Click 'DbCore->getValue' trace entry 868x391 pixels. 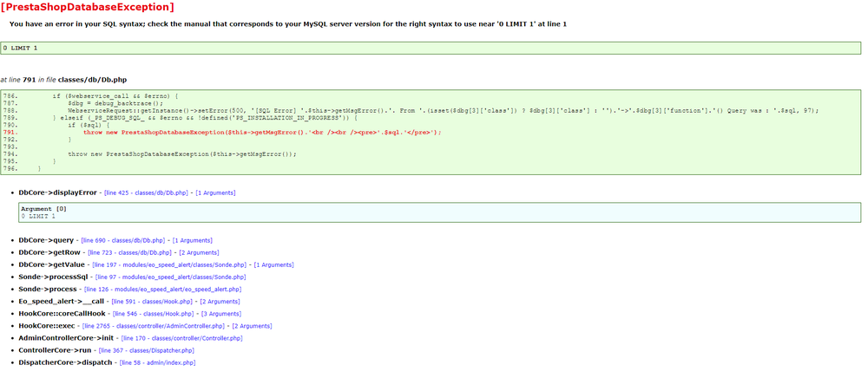pos(51,264)
